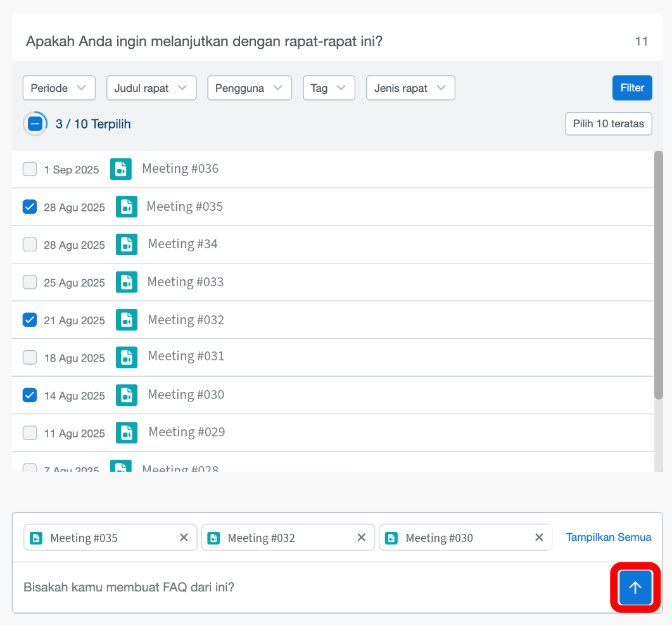Remove the Meeting #032 chip

[x=361, y=537]
